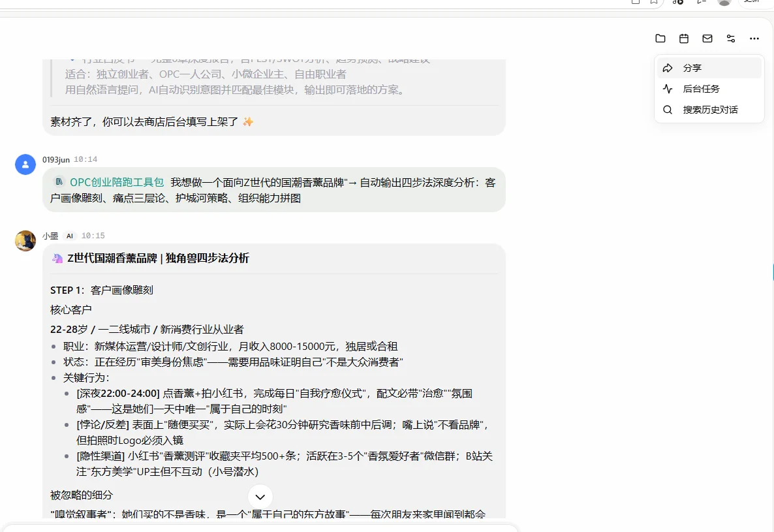Click the search magnifier icon in menu
774x532 pixels.
[668, 110]
